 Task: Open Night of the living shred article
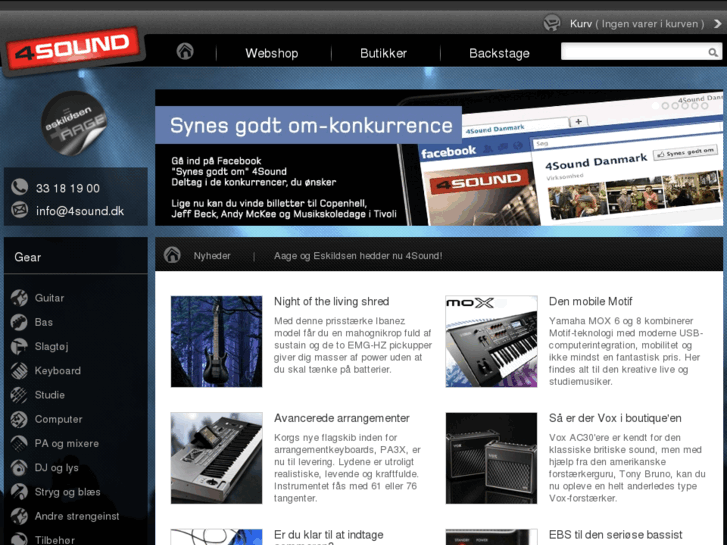click(x=332, y=301)
